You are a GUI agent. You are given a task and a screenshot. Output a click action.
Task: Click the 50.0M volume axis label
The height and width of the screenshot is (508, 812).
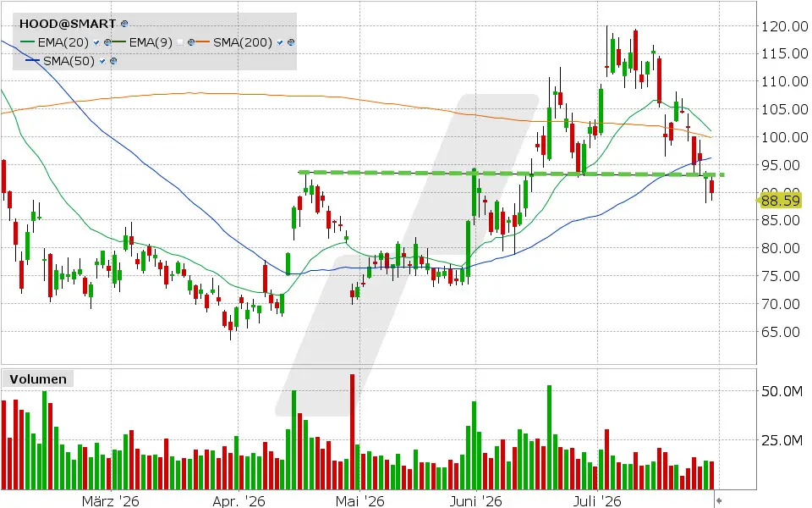coord(782,391)
